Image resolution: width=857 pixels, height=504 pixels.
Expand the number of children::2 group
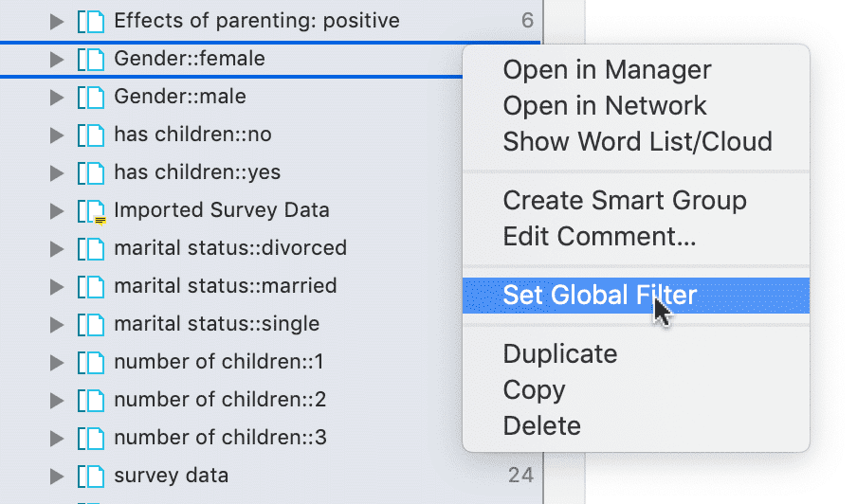[x=56, y=400]
